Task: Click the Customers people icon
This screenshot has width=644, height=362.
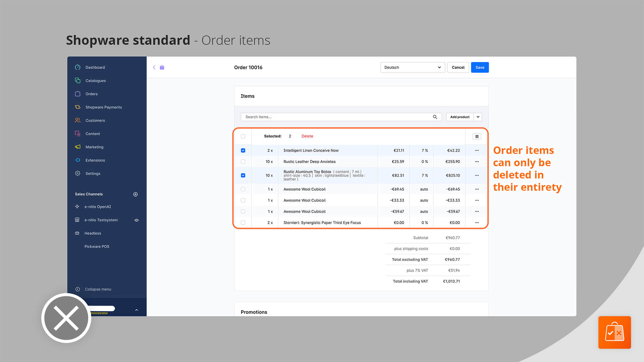Action: coord(78,120)
